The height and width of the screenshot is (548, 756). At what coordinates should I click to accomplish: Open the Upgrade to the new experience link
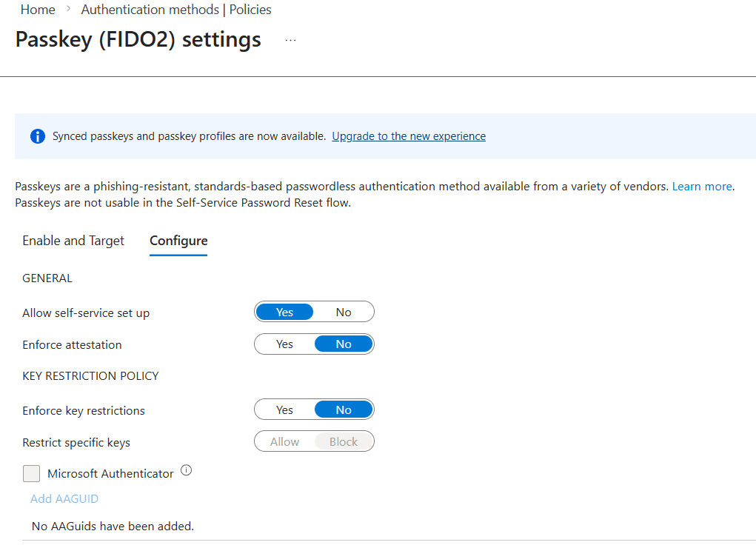pyautogui.click(x=409, y=136)
